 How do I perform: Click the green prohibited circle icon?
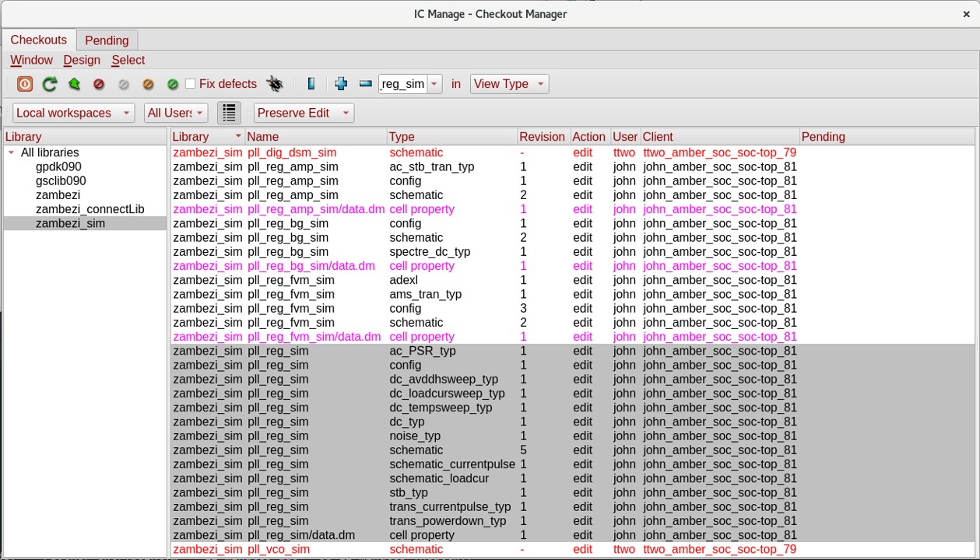[173, 84]
